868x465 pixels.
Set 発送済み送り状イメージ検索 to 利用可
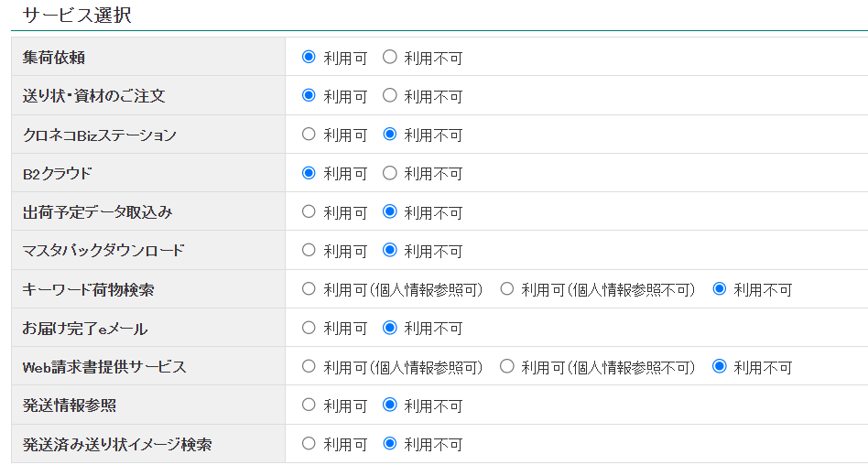[309, 444]
